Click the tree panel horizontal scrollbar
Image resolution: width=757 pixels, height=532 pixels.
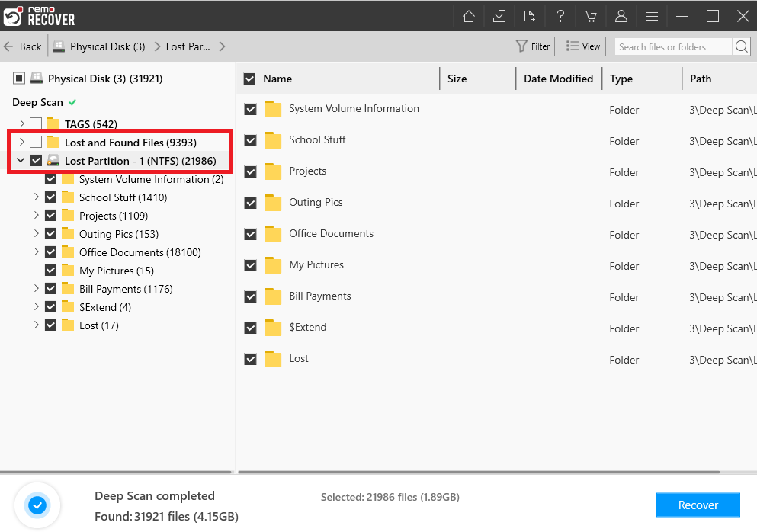116,472
